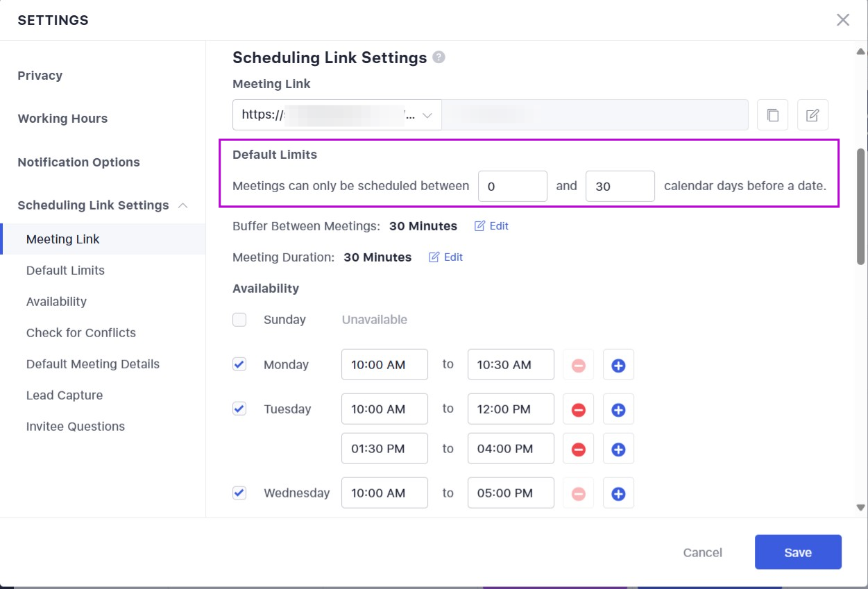868x589 pixels.
Task: Remove Tuesday's 01:30 PM time slot
Action: (578, 450)
